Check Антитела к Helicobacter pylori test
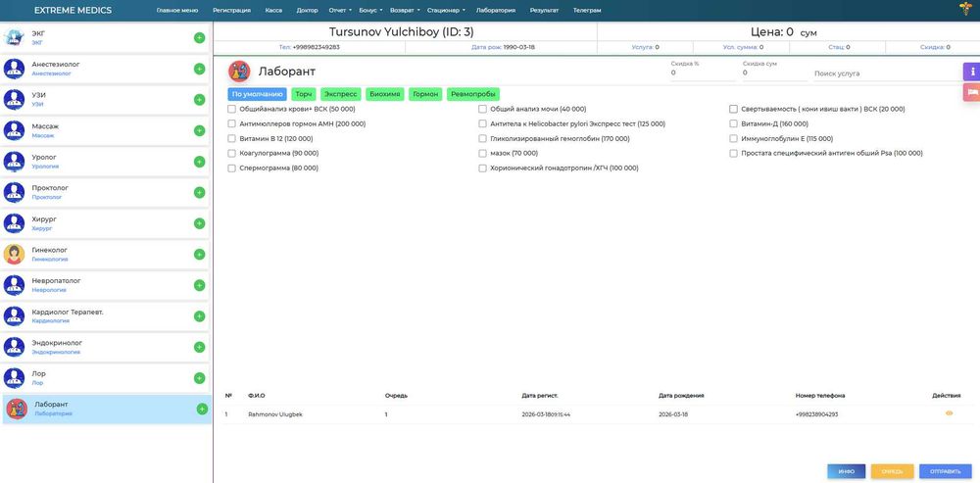 (x=482, y=124)
